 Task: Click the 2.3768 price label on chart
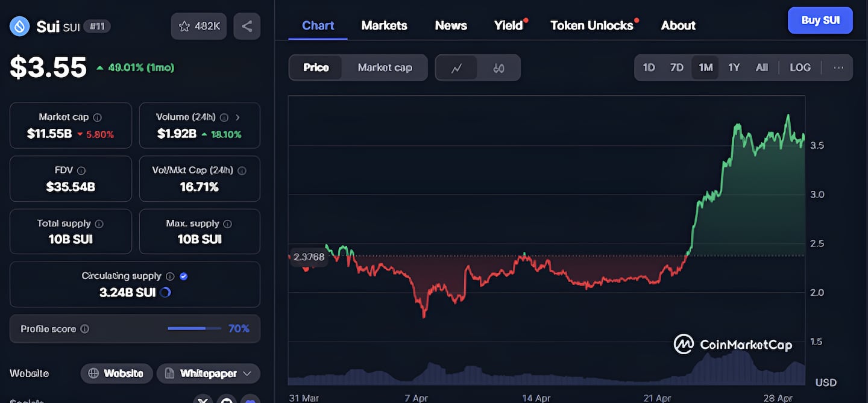pos(309,257)
